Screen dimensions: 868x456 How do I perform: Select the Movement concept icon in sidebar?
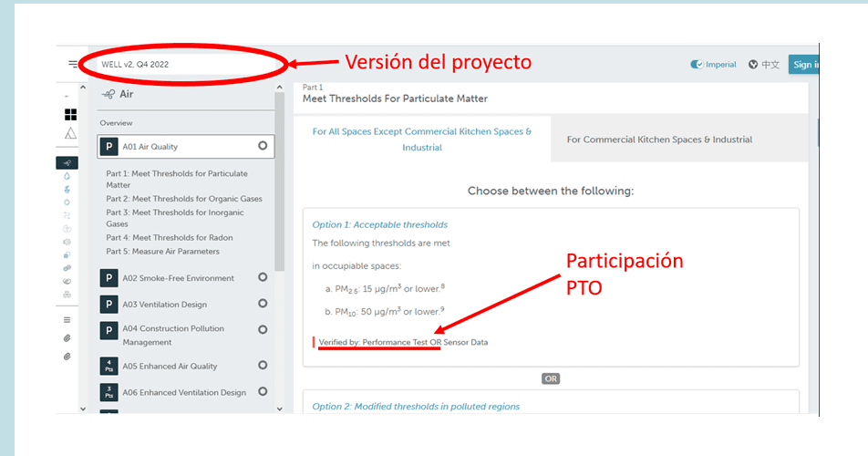67,215
